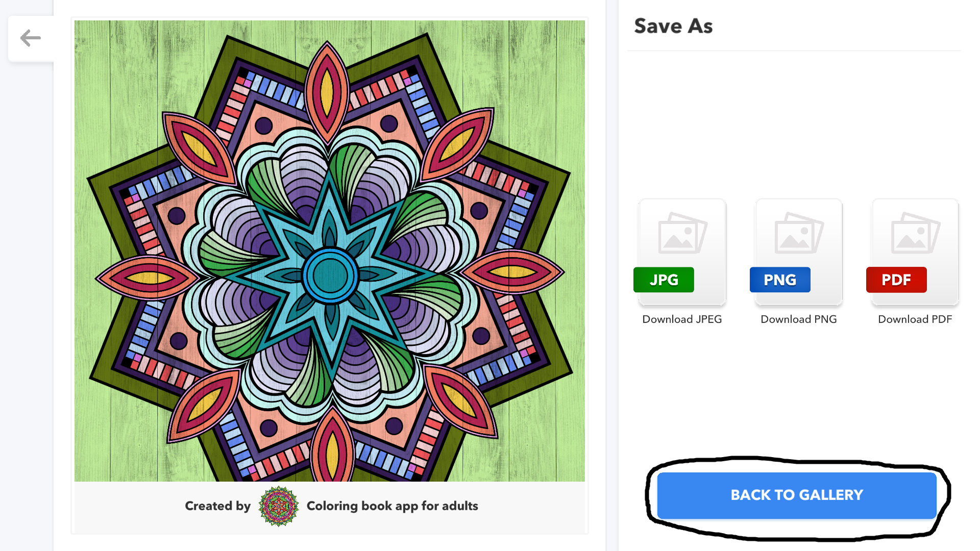This screenshot has height=551, width=980.
Task: Click "Coloring book app for adults" text
Action: [392, 506]
